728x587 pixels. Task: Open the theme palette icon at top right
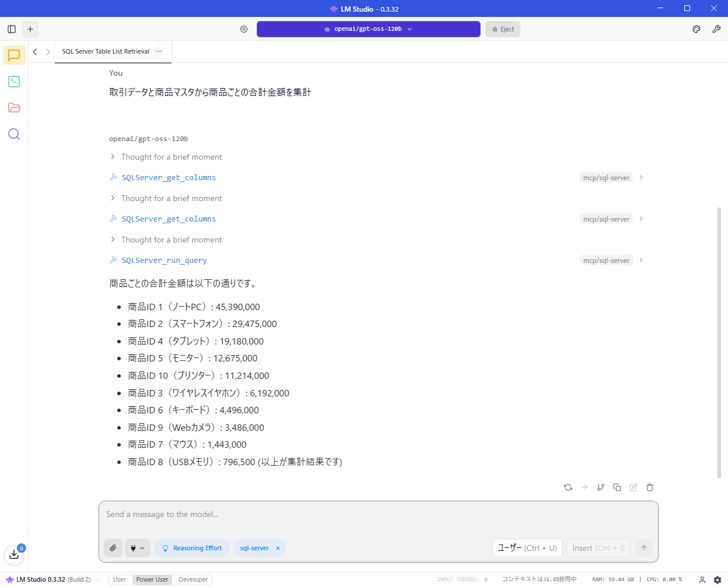pos(696,29)
